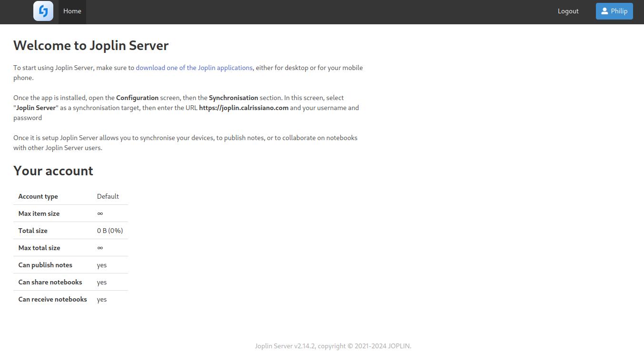Click the user silhouette icon beside Philip
Screen dimensions: 644x364
(x=604, y=11)
